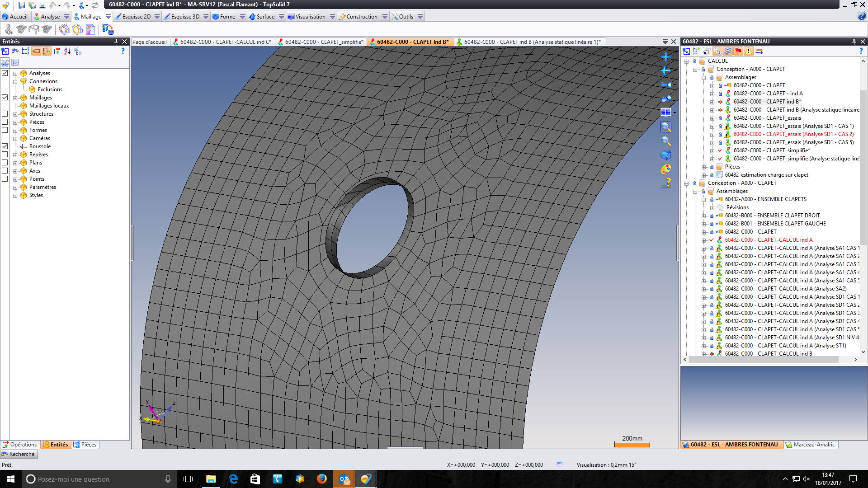868x488 pixels.
Task: Open the four-pane viewport layout icon
Action: (x=665, y=112)
